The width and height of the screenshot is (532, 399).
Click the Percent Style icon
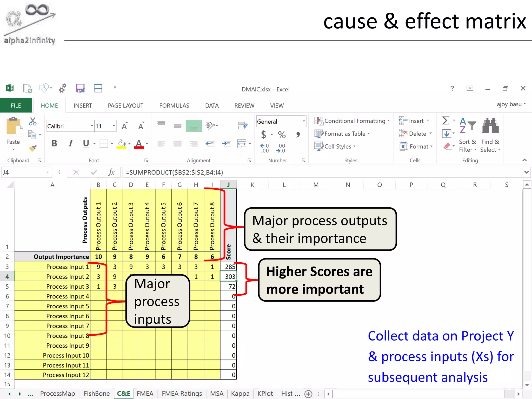282,135
